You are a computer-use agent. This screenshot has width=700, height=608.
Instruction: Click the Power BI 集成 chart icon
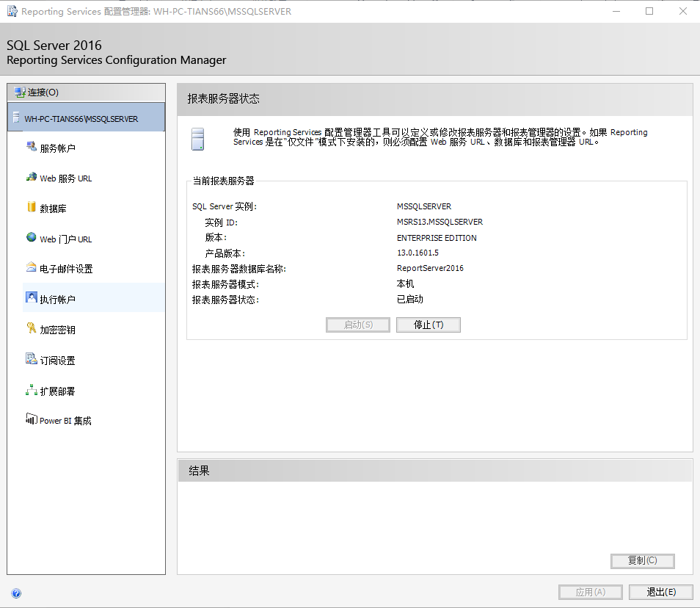pyautogui.click(x=32, y=419)
